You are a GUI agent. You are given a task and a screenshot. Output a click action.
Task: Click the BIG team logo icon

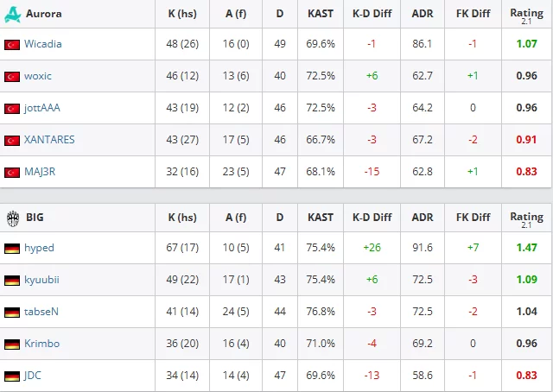[x=13, y=218]
